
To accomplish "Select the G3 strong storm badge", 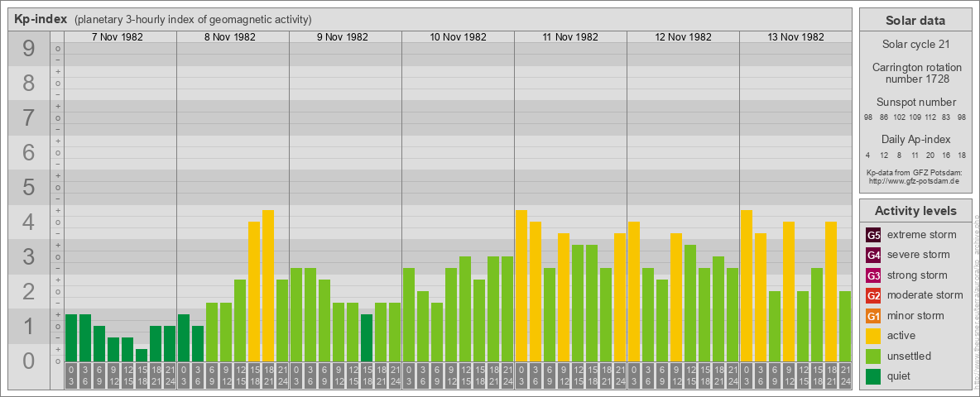I will point(873,275).
